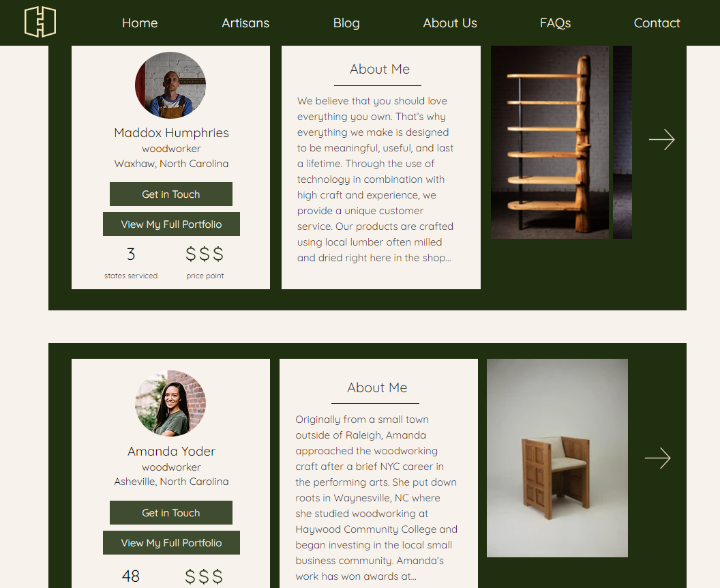This screenshot has height=588, width=720.
Task: Click the Maddox Humphries name heading
Action: point(171,133)
